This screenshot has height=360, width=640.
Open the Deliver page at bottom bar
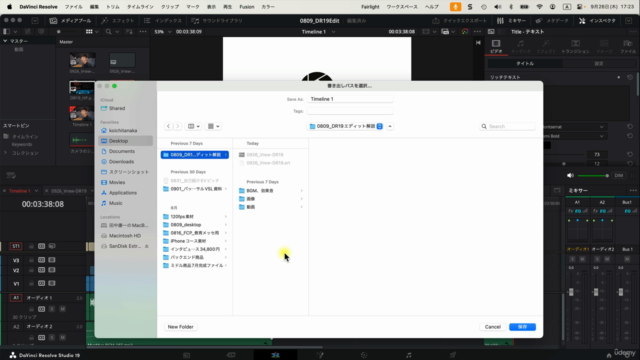[x=453, y=355]
